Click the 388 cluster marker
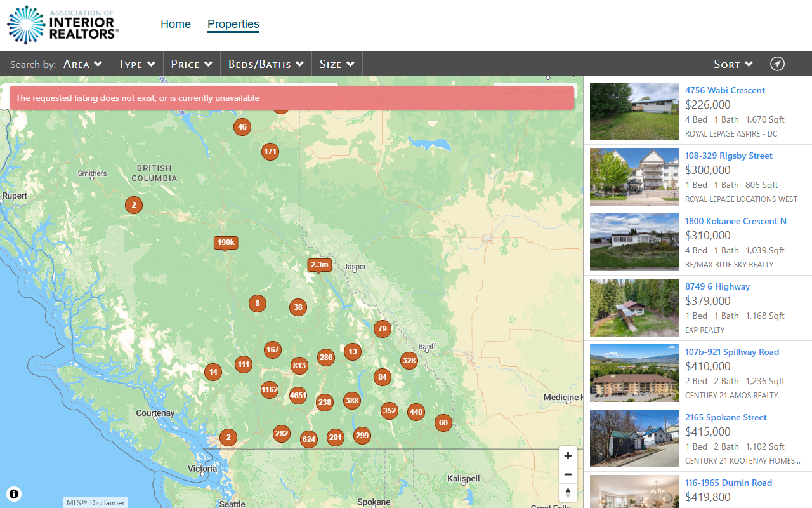The image size is (812, 508). (352, 401)
